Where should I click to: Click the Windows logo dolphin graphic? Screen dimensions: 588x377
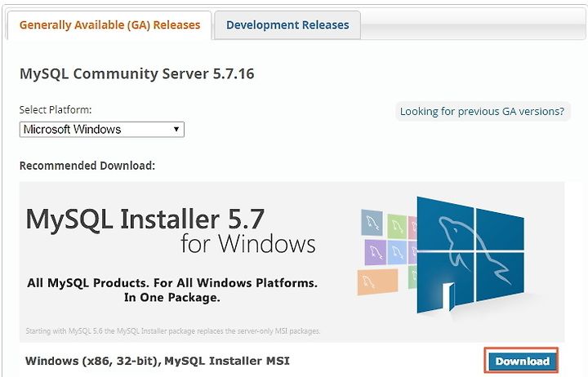click(470, 255)
